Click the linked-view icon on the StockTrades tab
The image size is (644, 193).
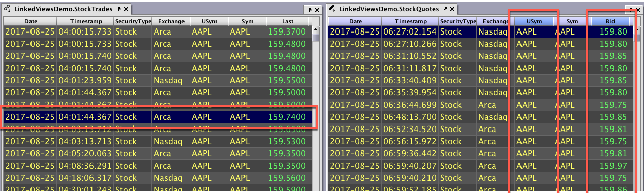tap(8, 9)
